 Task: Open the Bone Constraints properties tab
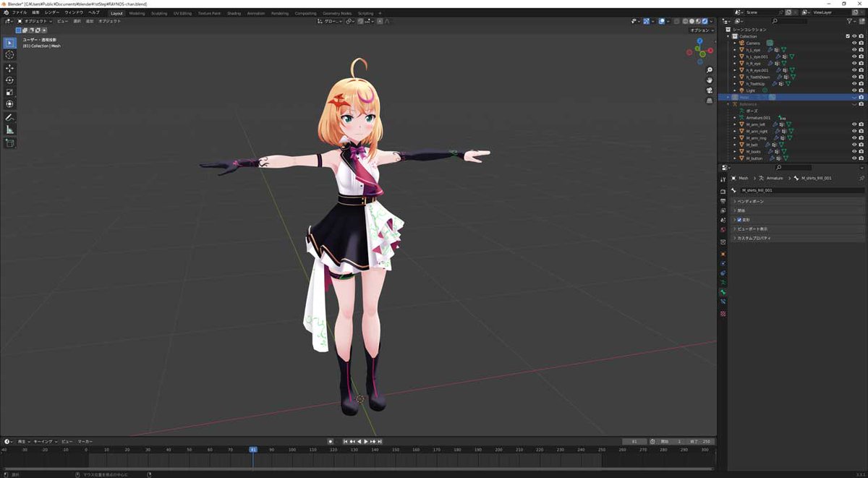[x=723, y=301]
